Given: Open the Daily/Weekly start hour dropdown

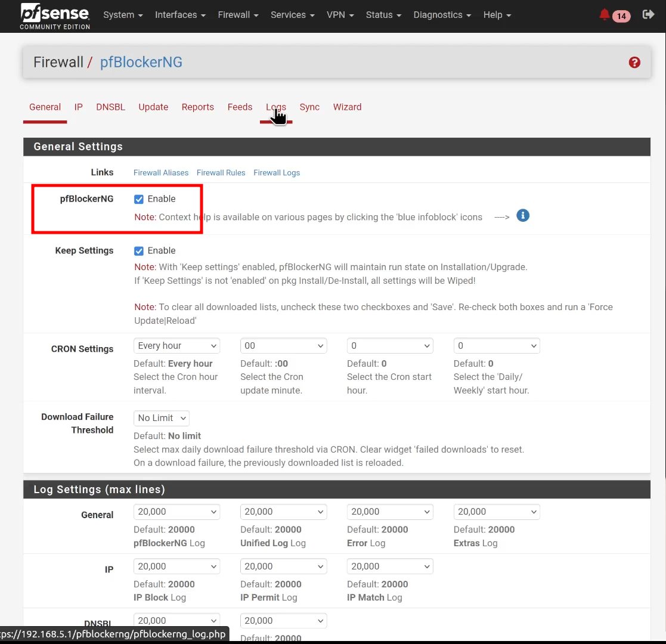Looking at the screenshot, I should click(497, 346).
